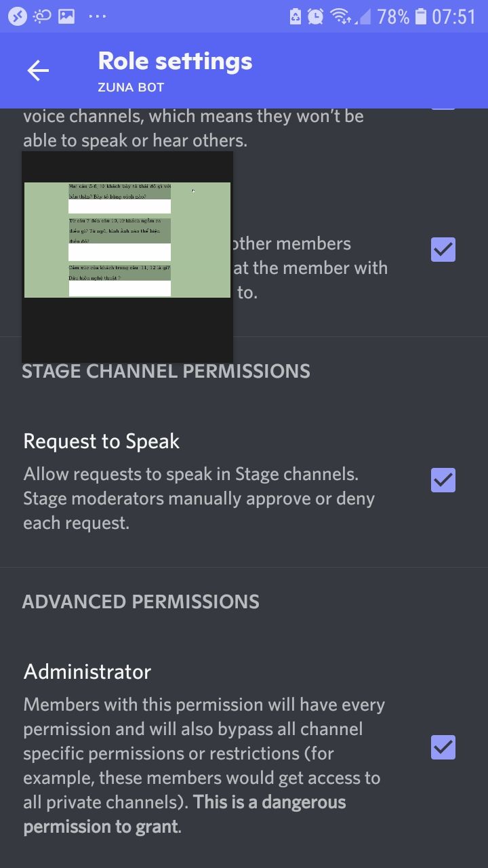Tap the Role settings title
This screenshot has width=488, height=868.
(175, 61)
